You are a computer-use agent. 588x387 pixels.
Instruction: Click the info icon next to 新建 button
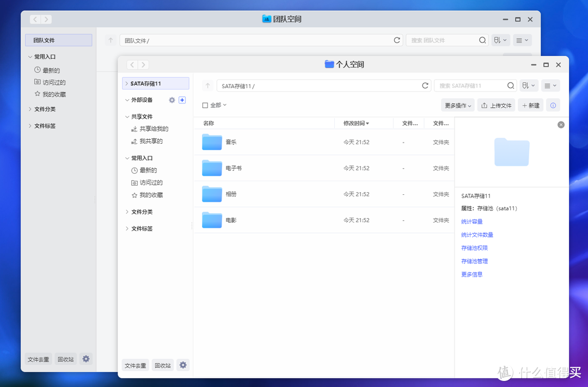click(x=553, y=105)
